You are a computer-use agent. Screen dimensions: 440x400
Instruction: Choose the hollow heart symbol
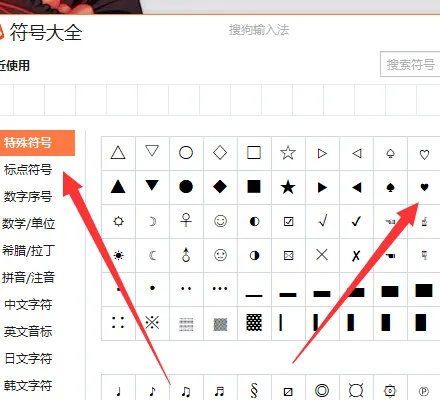click(x=424, y=153)
